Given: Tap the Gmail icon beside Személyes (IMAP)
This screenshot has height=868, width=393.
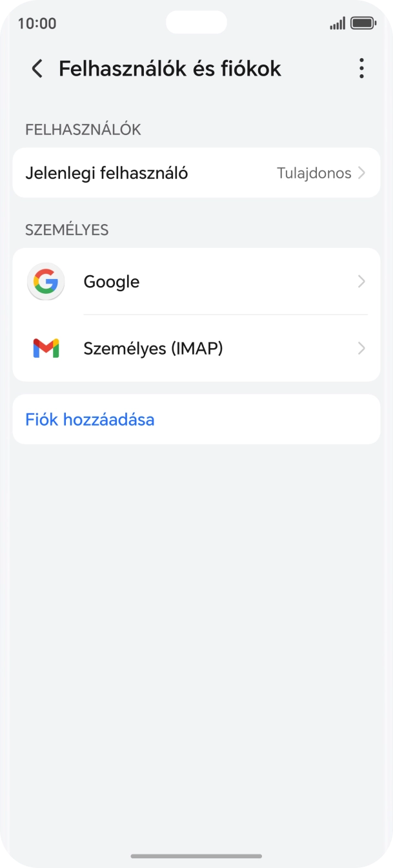Looking at the screenshot, I should point(45,348).
